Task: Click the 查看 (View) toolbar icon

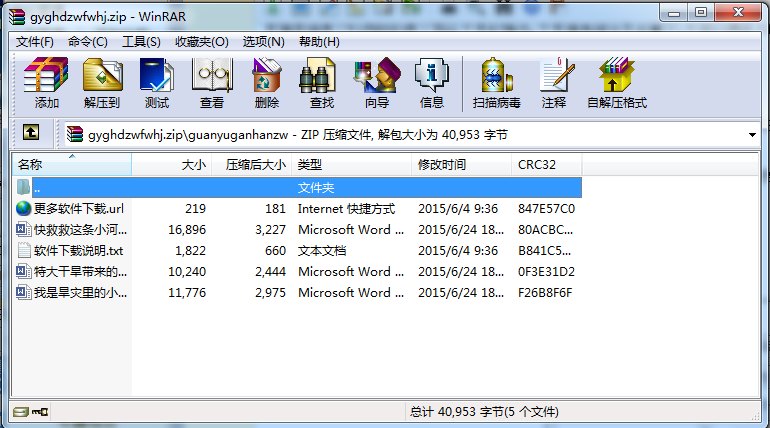Action: pyautogui.click(x=212, y=75)
